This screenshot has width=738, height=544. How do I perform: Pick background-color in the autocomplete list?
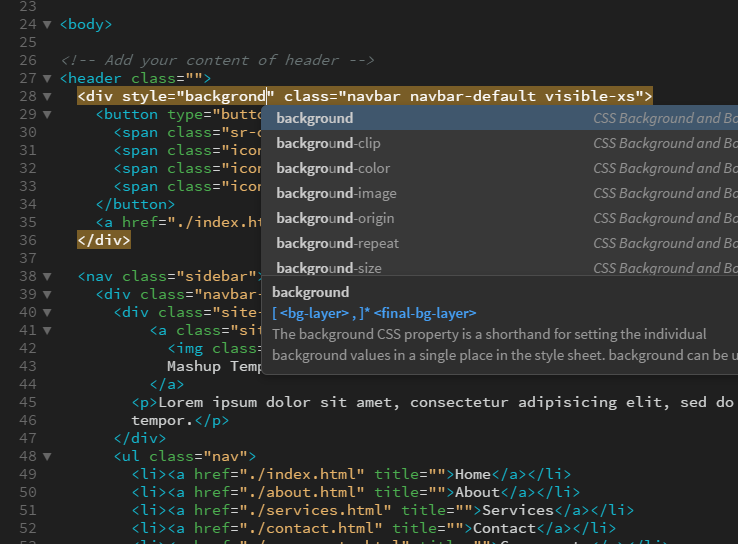click(333, 168)
